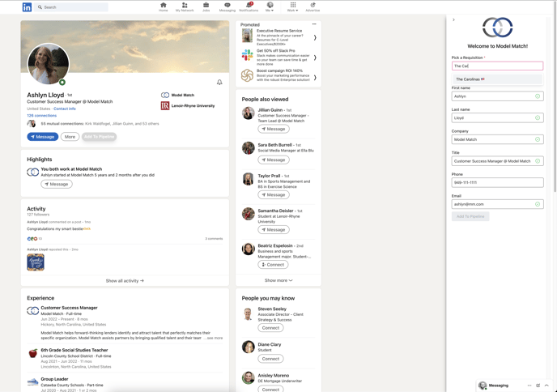Screen dimensions: 557x392
Task: Edit the Title field
Action: [497, 161]
